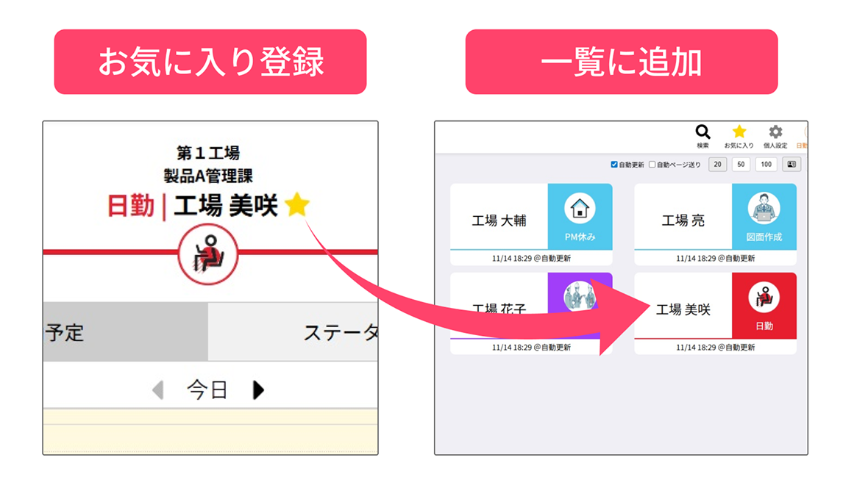
Task: Click the 日勤 icon on 工場 美咲 card
Action: pos(764,298)
